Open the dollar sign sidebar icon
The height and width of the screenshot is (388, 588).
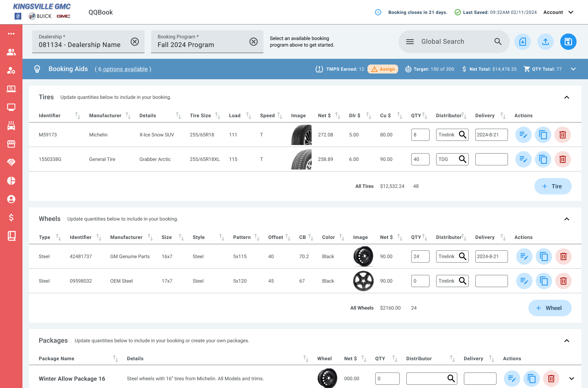pos(11,217)
